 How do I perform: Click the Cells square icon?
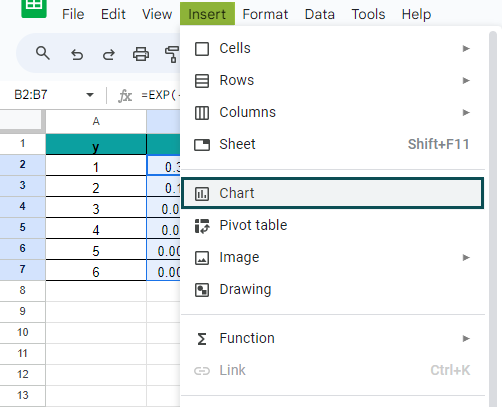[202, 49]
